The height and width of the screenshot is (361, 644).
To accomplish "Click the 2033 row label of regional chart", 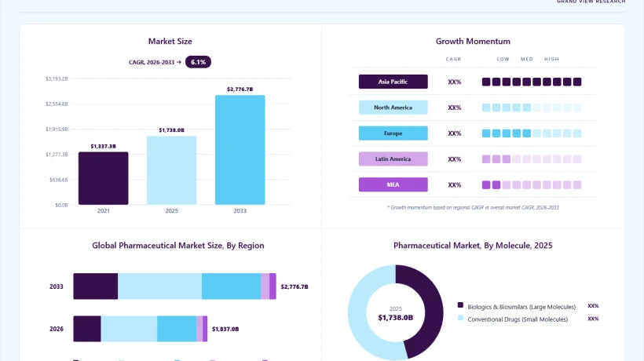I will coord(57,286).
